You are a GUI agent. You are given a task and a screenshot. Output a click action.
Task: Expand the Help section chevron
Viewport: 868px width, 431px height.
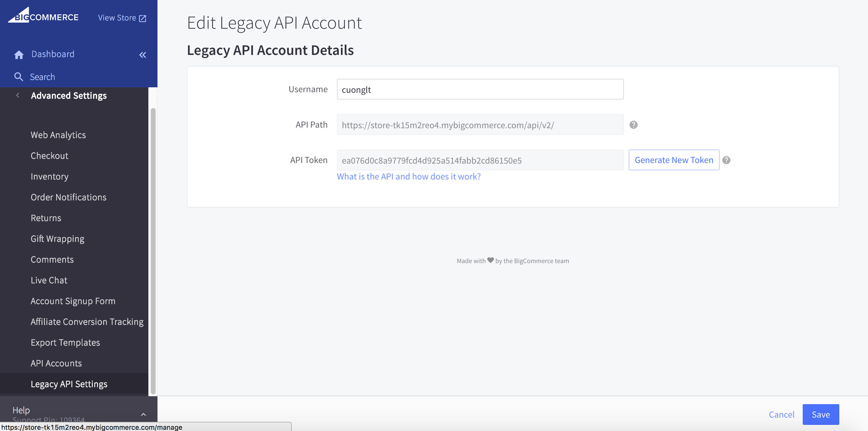point(143,414)
